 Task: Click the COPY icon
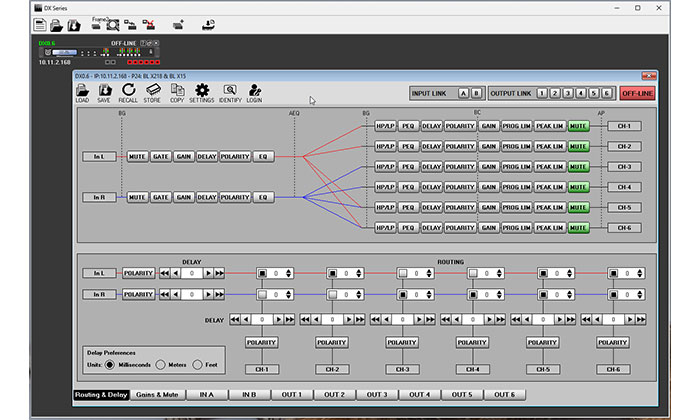point(177,90)
